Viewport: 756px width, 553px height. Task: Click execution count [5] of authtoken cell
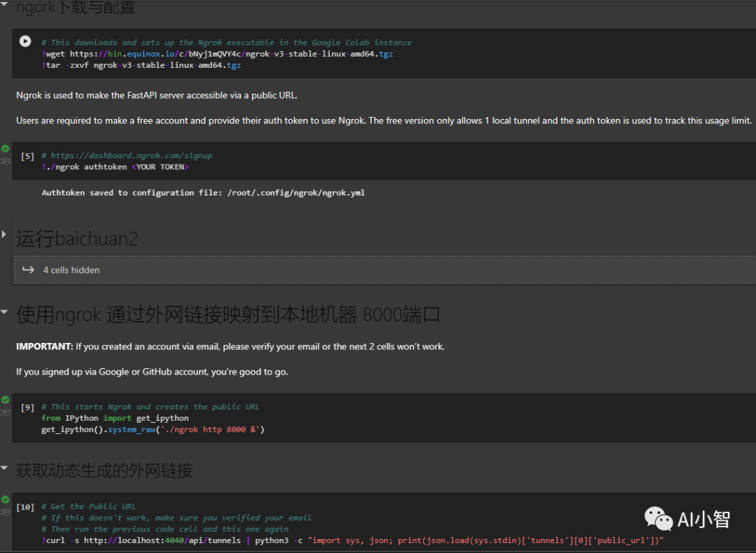click(27, 156)
